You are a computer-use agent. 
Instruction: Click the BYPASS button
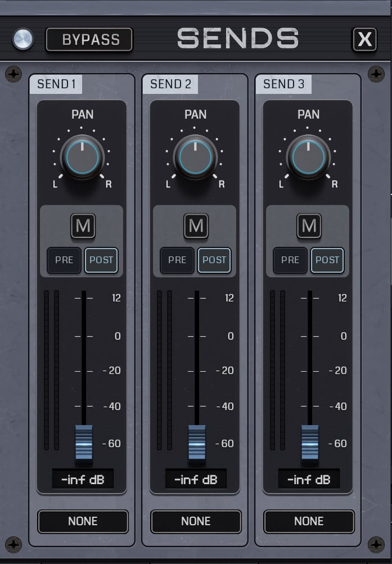click(89, 39)
